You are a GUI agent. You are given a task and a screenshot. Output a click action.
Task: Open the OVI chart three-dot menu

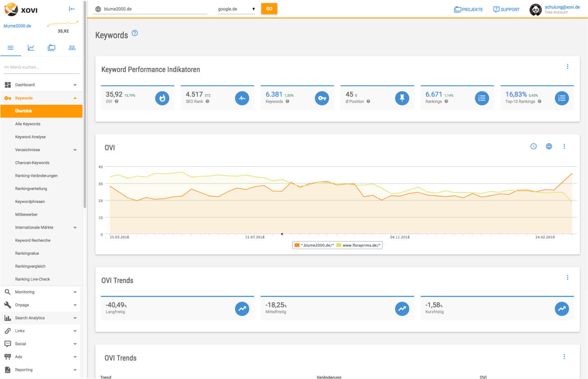point(564,146)
